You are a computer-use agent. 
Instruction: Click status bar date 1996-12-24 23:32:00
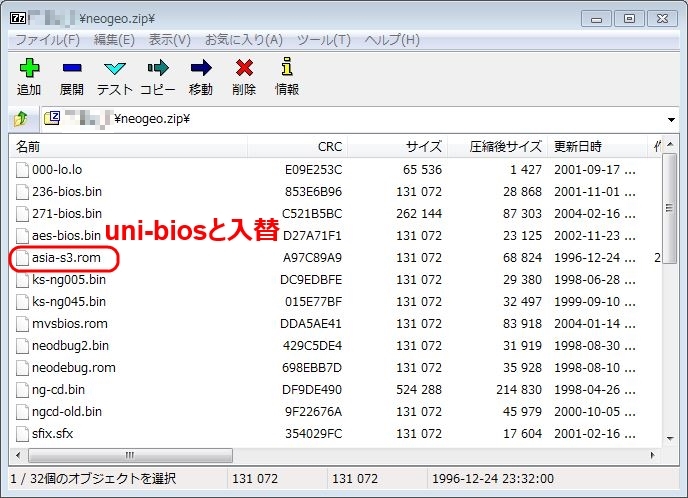click(x=493, y=478)
